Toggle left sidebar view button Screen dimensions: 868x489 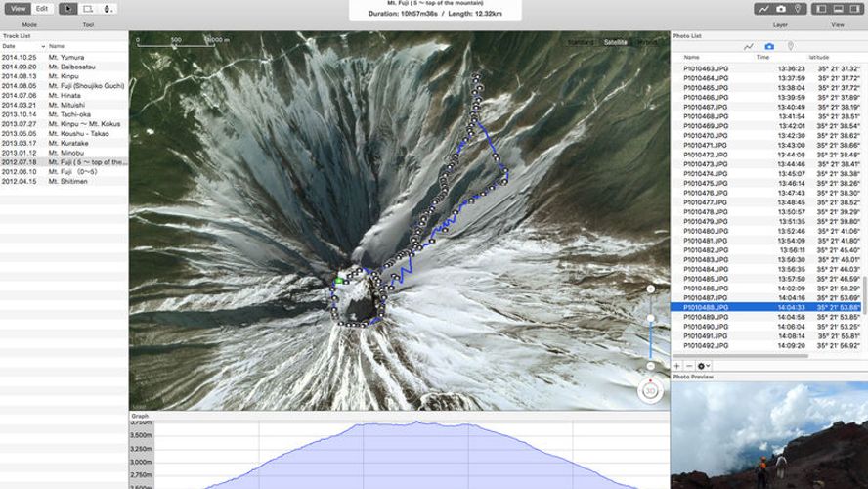pyautogui.click(x=821, y=9)
